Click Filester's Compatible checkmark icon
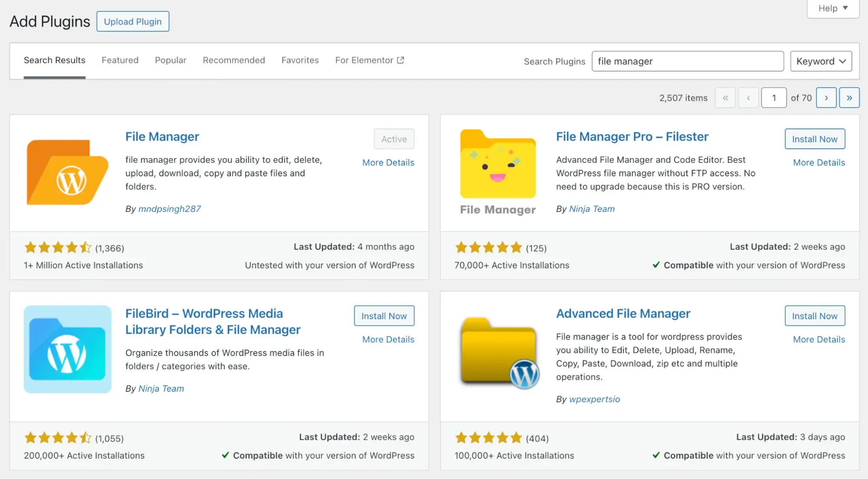 click(656, 264)
